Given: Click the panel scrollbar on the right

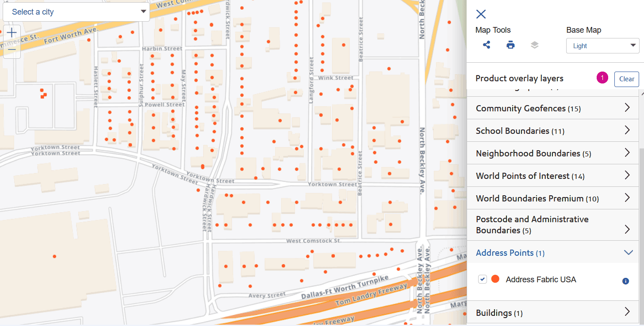Looking at the screenshot, I should pos(642,177).
